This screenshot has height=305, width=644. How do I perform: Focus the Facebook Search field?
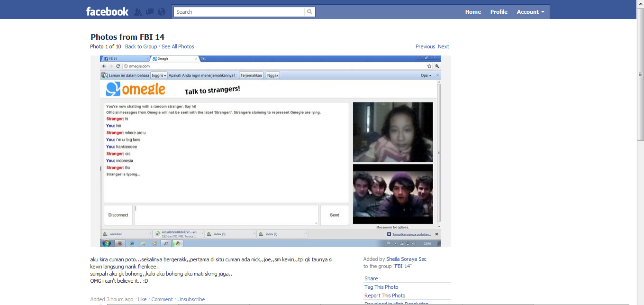tap(239, 12)
